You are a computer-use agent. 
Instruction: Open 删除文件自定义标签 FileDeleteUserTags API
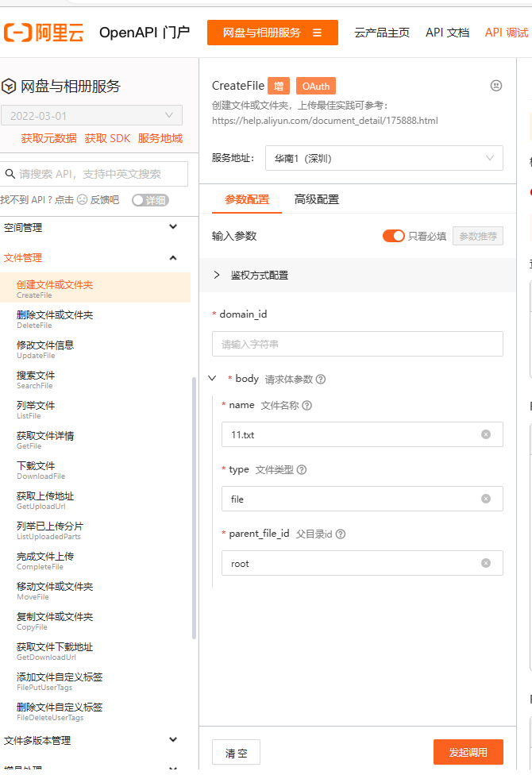[95, 711]
